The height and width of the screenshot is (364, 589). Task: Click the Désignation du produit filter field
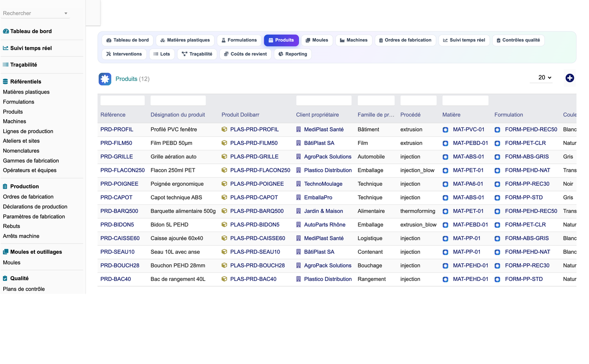pyautogui.click(x=178, y=101)
